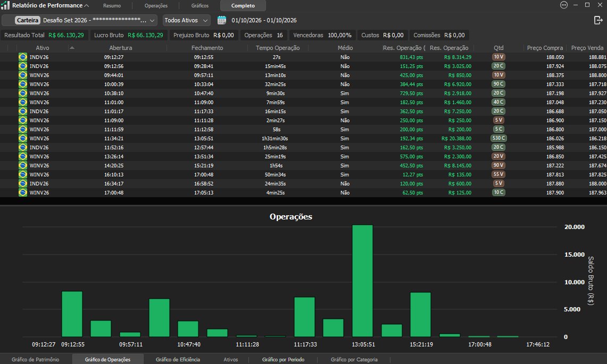Viewport: 607px width, 364px height.
Task: Click the export report icon
Action: coord(598,20)
